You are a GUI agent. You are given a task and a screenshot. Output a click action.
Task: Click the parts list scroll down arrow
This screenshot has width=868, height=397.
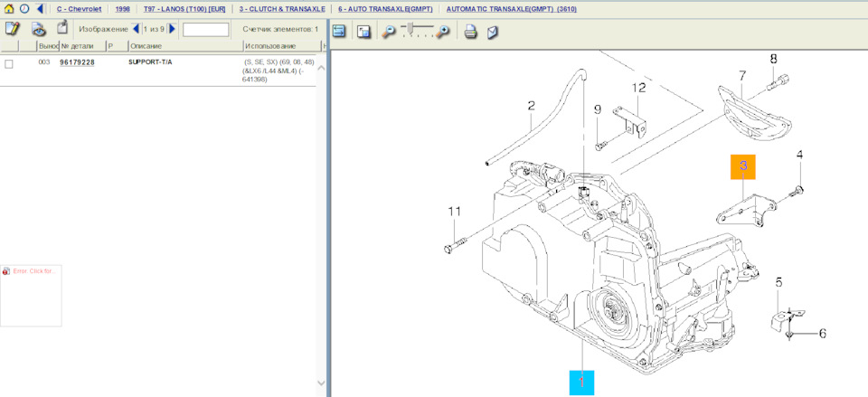pos(320,383)
